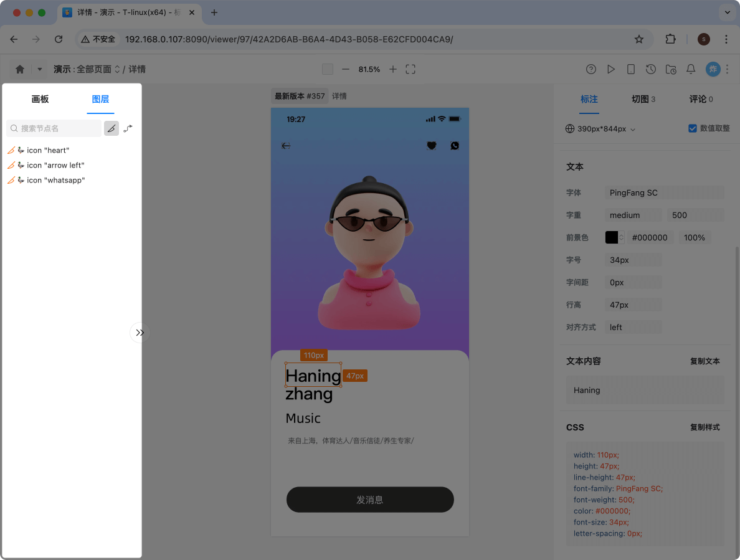Screen dimensions: 740x560
Task: Collapse the layers panel with the double-chevron
Action: click(140, 333)
